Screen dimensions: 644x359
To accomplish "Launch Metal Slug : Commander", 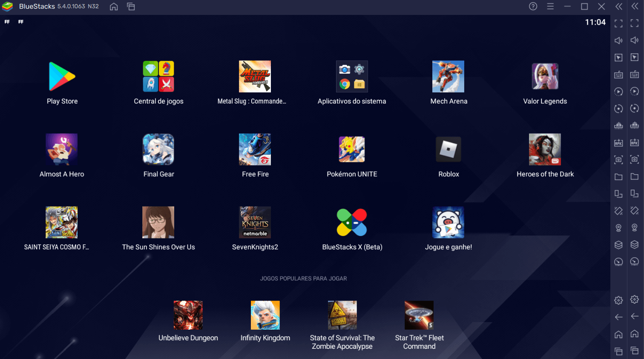I will pos(255,77).
